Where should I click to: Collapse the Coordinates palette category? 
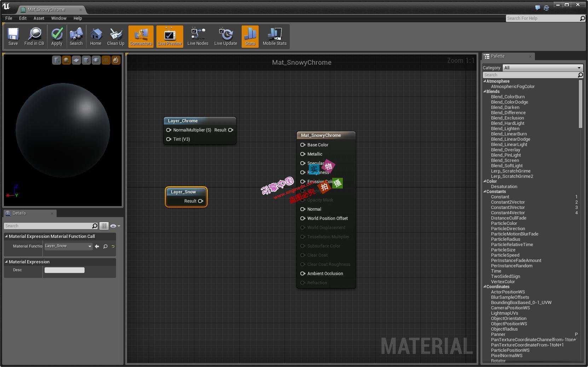[x=485, y=286]
